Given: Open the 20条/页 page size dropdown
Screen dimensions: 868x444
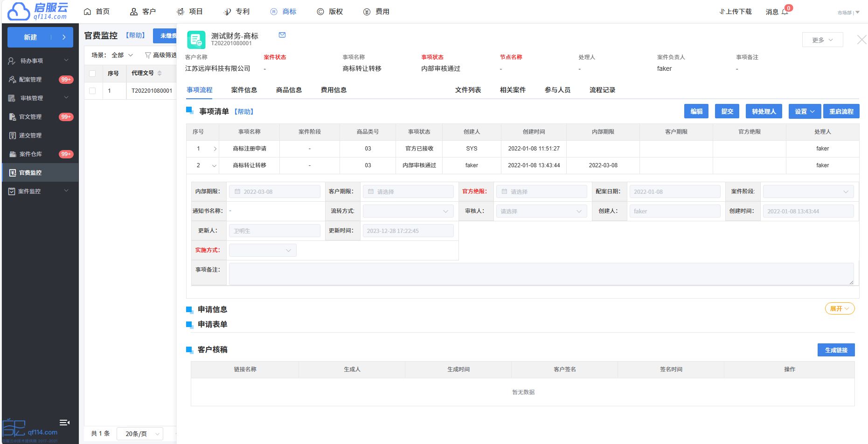Looking at the screenshot, I should [140, 434].
